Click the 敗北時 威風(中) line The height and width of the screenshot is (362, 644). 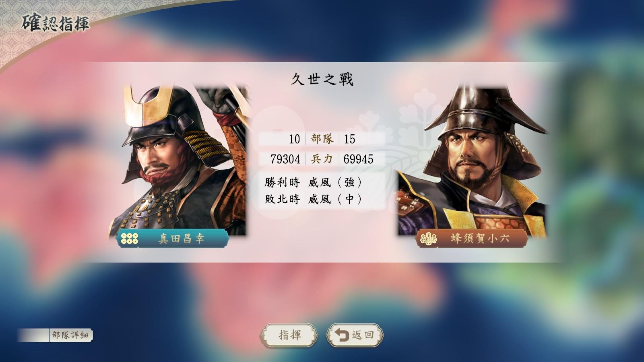tap(314, 199)
